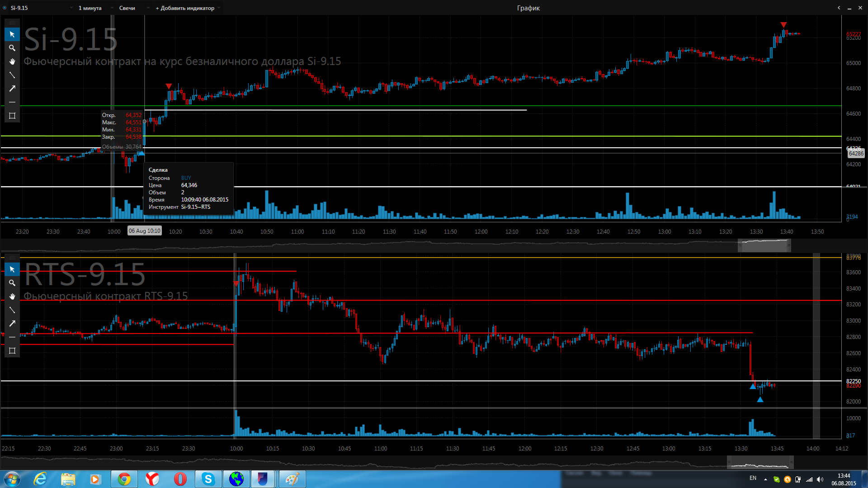Click the Si chart navigator scrollbar thumb

tap(764, 245)
